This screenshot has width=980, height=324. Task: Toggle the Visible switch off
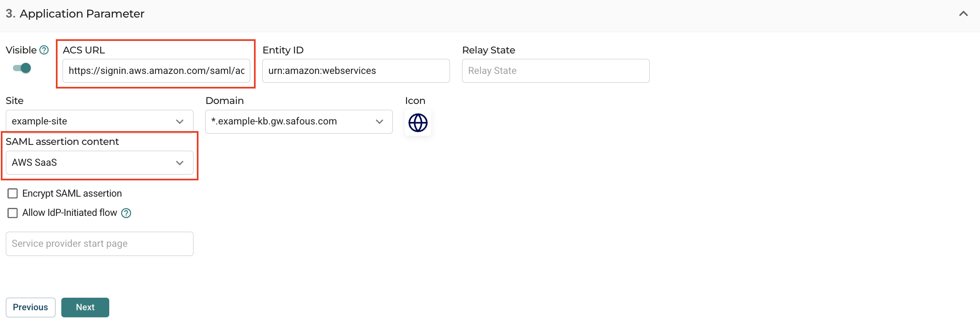coord(22,68)
